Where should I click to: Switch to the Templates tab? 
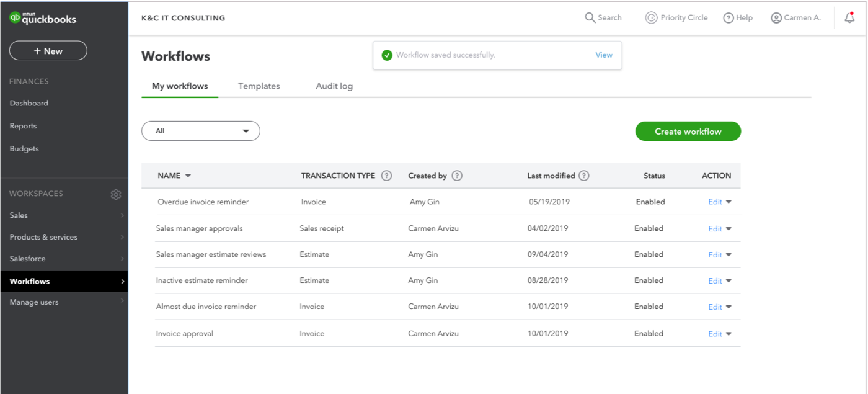tap(259, 86)
